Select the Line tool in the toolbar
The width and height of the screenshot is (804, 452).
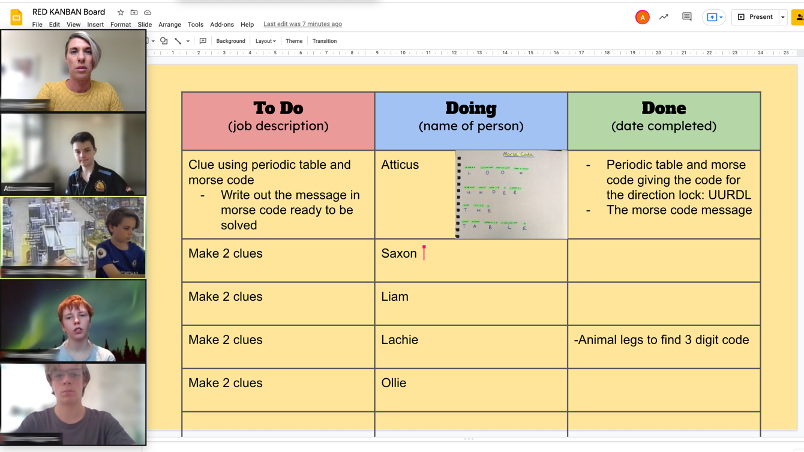click(x=178, y=41)
